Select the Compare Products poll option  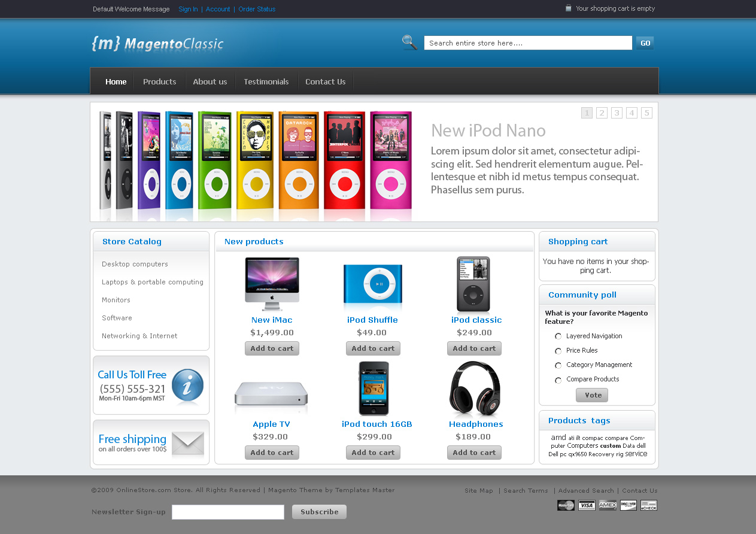tap(558, 380)
